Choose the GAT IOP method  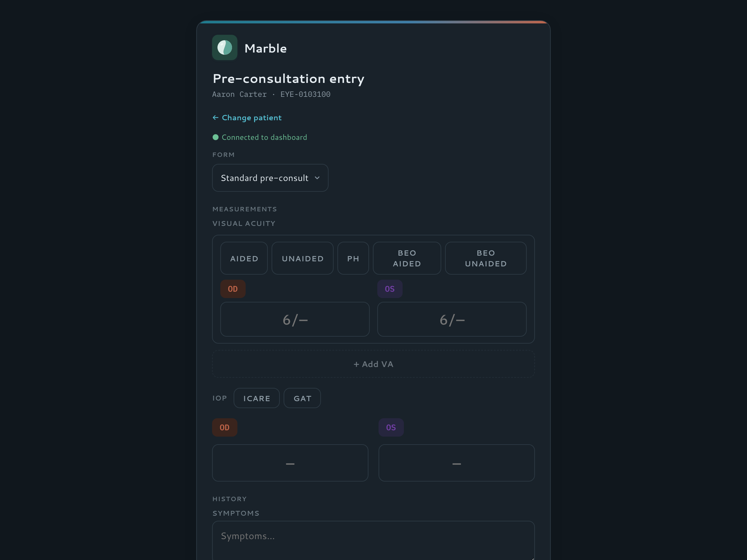pos(302,398)
